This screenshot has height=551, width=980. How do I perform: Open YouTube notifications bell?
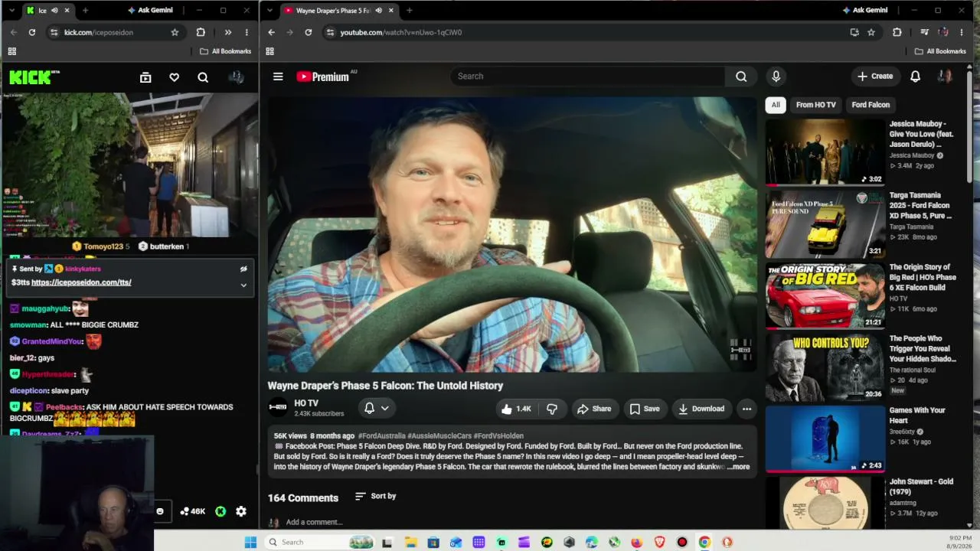915,77
